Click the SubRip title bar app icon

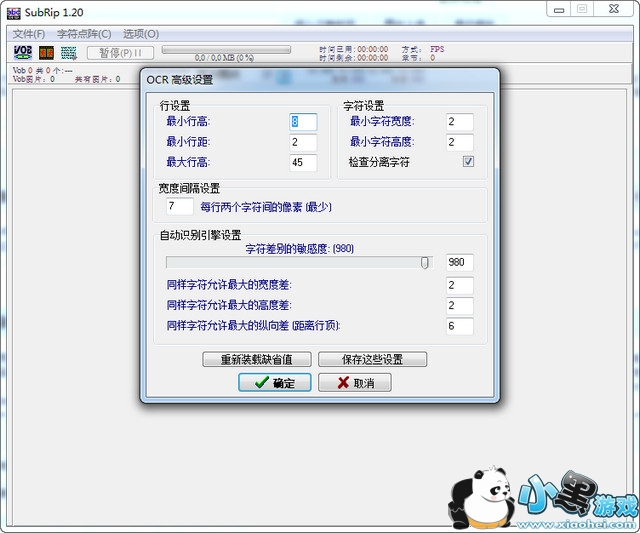coord(13,9)
